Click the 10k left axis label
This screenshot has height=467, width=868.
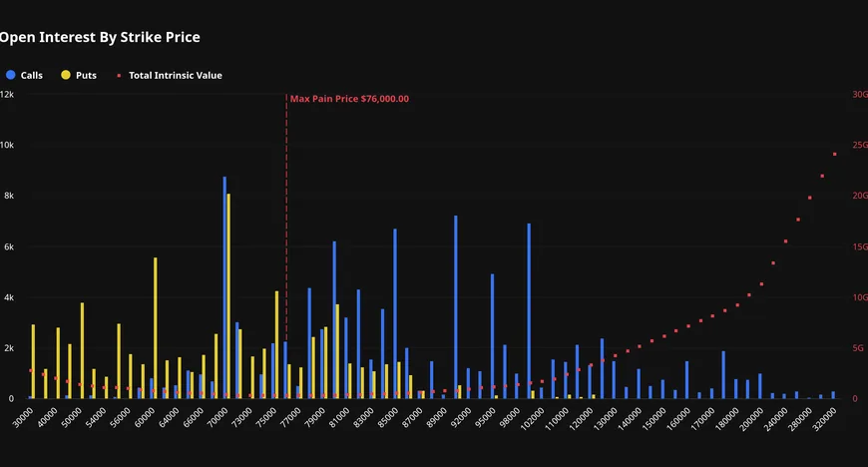click(x=7, y=145)
